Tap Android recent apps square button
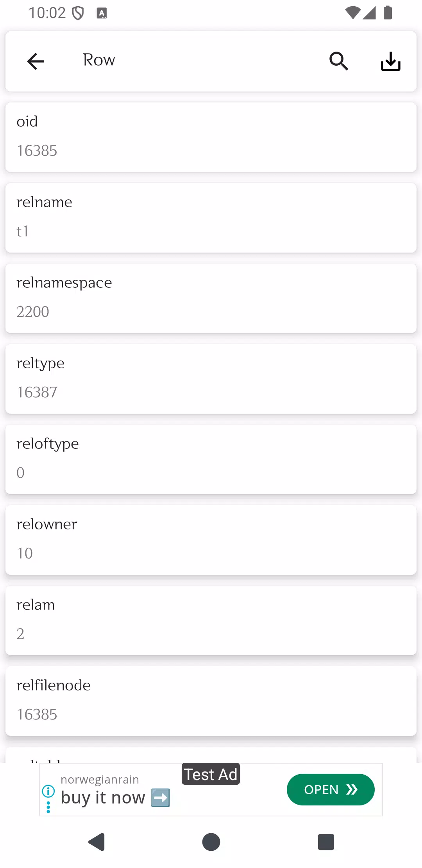The width and height of the screenshot is (422, 868). point(326,842)
